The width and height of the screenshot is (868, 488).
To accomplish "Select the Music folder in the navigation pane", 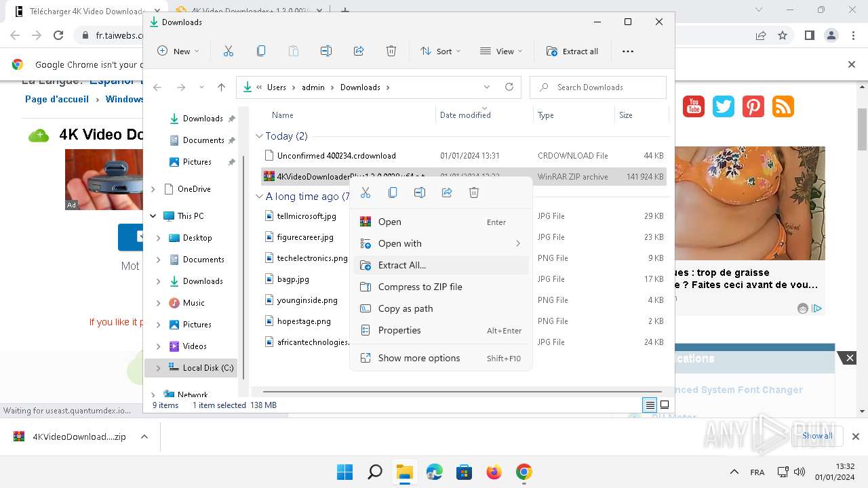I will click(x=193, y=303).
